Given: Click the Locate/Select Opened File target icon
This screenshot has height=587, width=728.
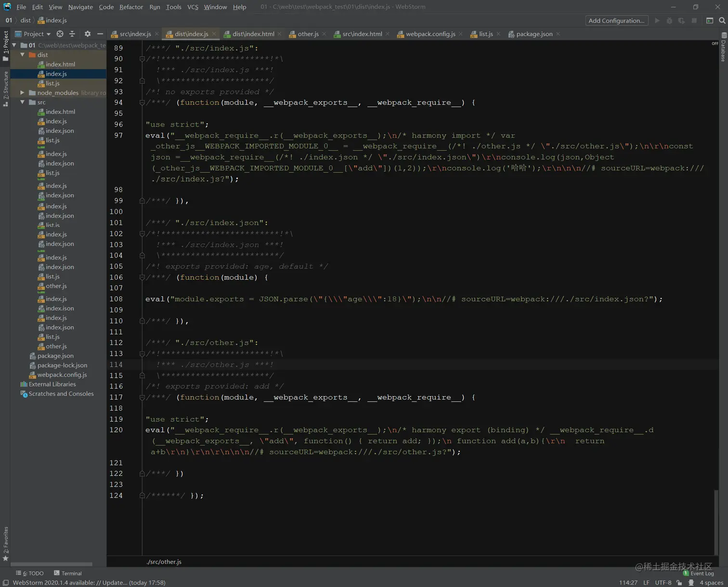Looking at the screenshot, I should click(60, 34).
